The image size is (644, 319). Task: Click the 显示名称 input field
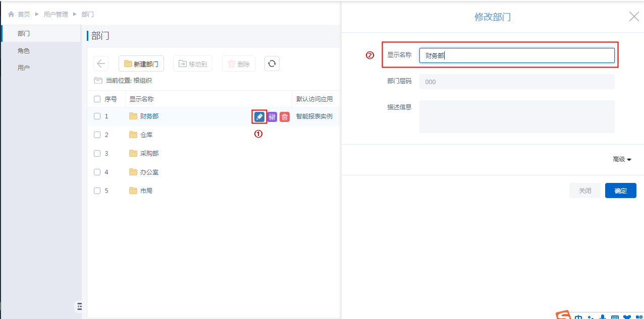click(516, 55)
